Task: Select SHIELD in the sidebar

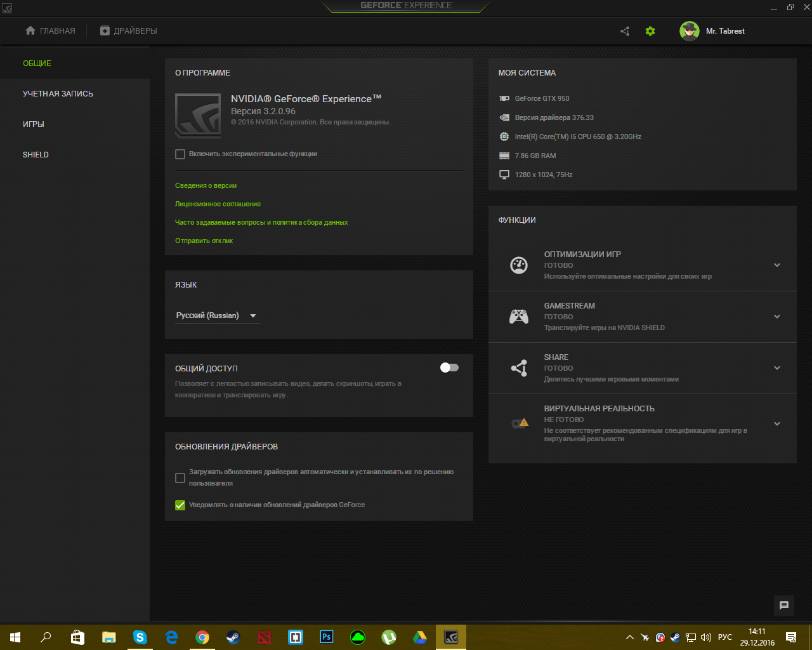Action: click(75, 155)
